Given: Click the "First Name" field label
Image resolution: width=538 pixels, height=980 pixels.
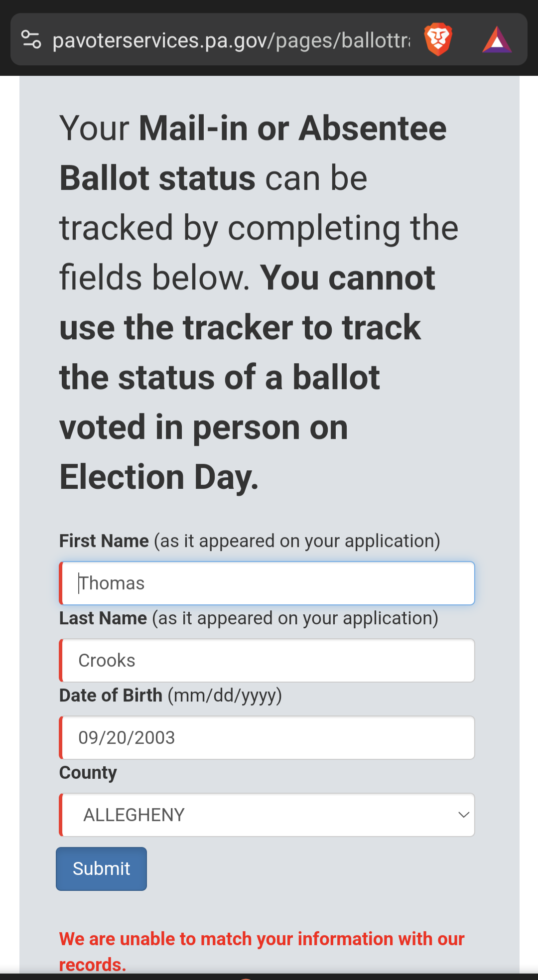Looking at the screenshot, I should 104,541.
